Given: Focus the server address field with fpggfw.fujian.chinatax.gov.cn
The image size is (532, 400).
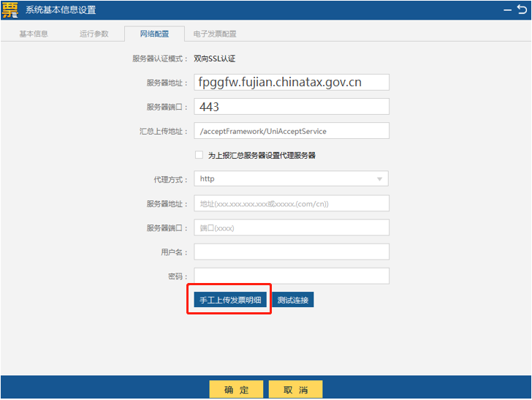Looking at the screenshot, I should click(x=292, y=82).
